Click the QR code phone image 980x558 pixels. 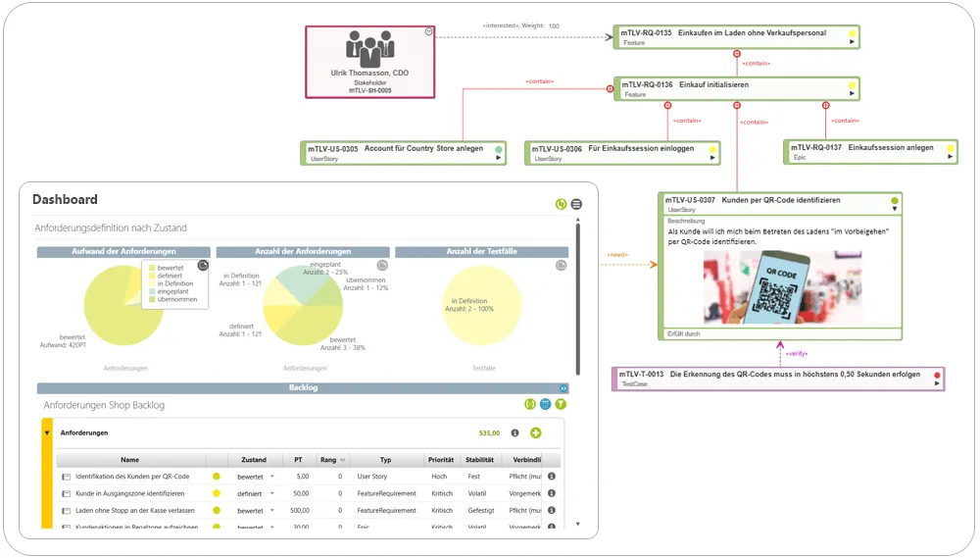pos(782,287)
